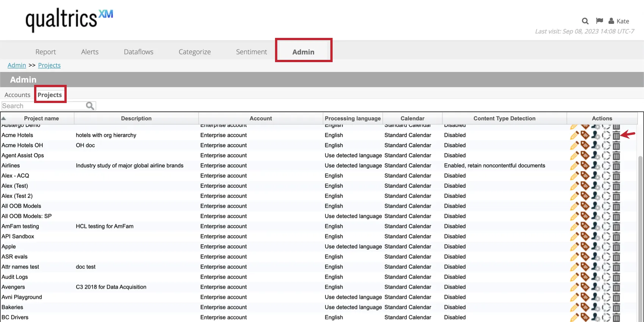The height and width of the screenshot is (322, 644).
Task: Go to the Sentiment menu tab
Action: (251, 52)
